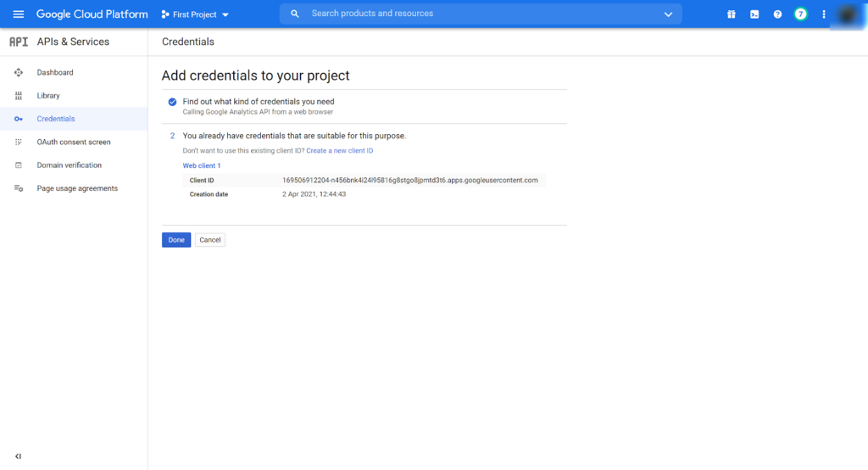Open Page usage agreements
868x470 pixels.
click(x=77, y=188)
